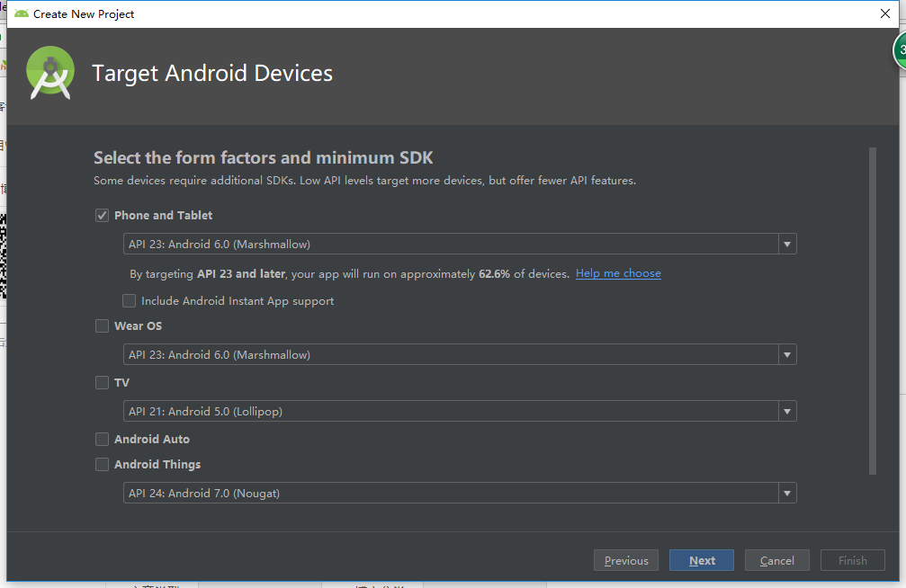This screenshot has height=588, width=906.
Task: Uncheck the Phone and Tablet checkbox
Action: click(x=102, y=216)
